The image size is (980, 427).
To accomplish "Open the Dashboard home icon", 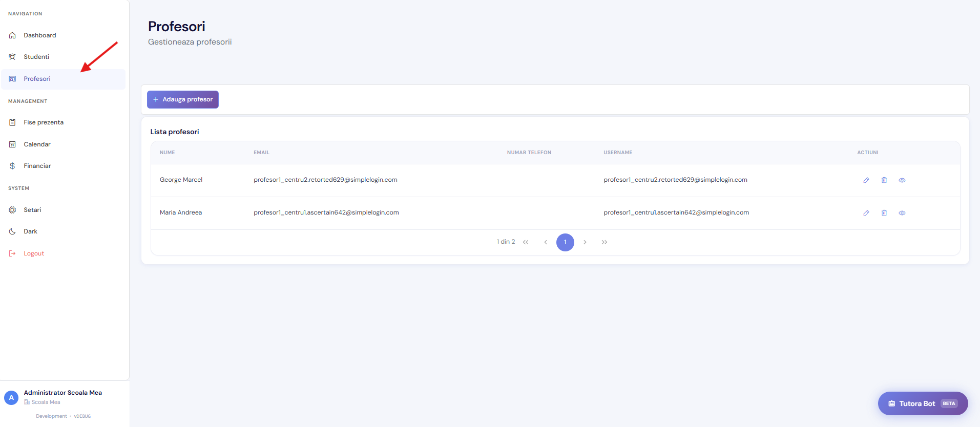I will 12,35.
